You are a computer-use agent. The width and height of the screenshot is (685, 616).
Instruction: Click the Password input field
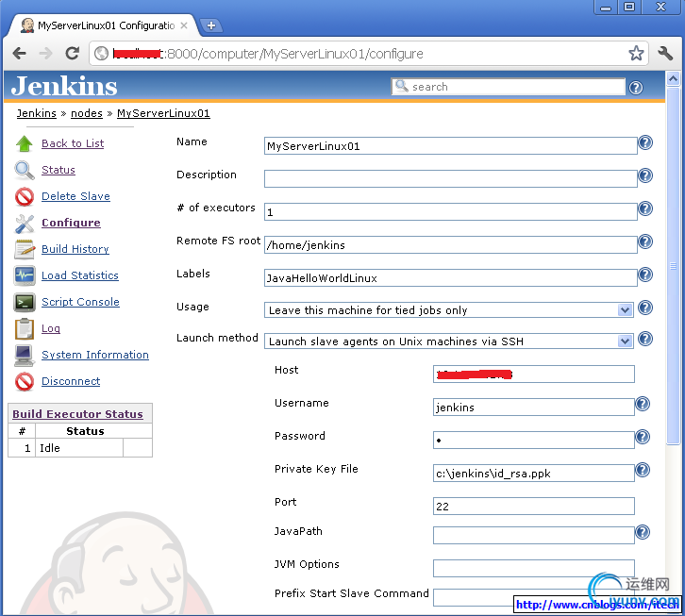pyautogui.click(x=533, y=440)
